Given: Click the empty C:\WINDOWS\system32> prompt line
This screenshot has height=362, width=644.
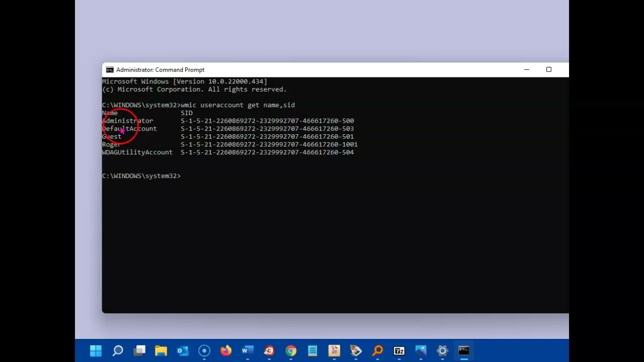Looking at the screenshot, I should click(x=141, y=176).
